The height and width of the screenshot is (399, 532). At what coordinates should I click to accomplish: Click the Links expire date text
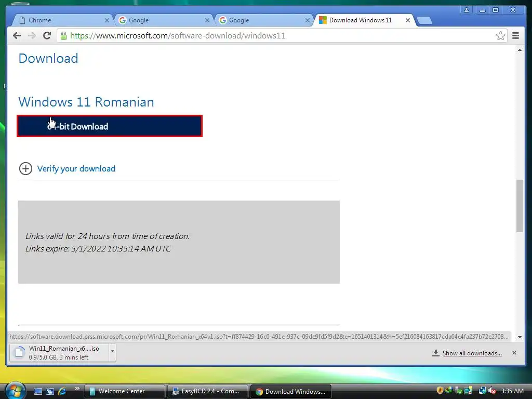coord(98,249)
